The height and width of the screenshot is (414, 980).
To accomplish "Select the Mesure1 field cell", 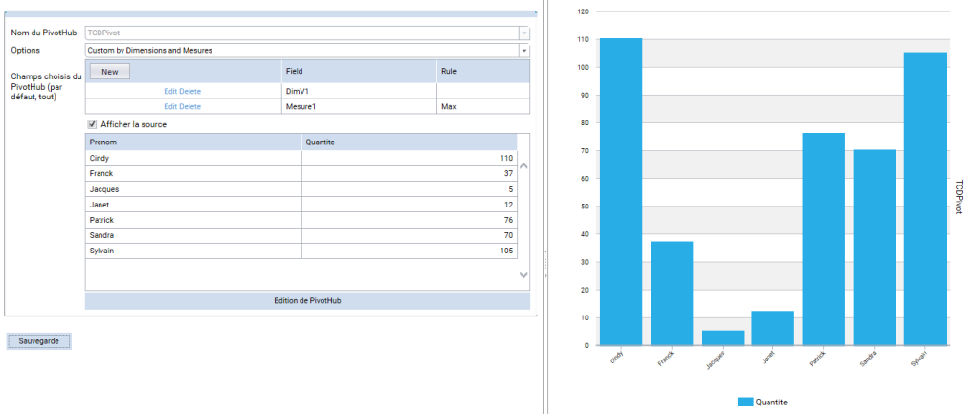I will click(x=359, y=107).
